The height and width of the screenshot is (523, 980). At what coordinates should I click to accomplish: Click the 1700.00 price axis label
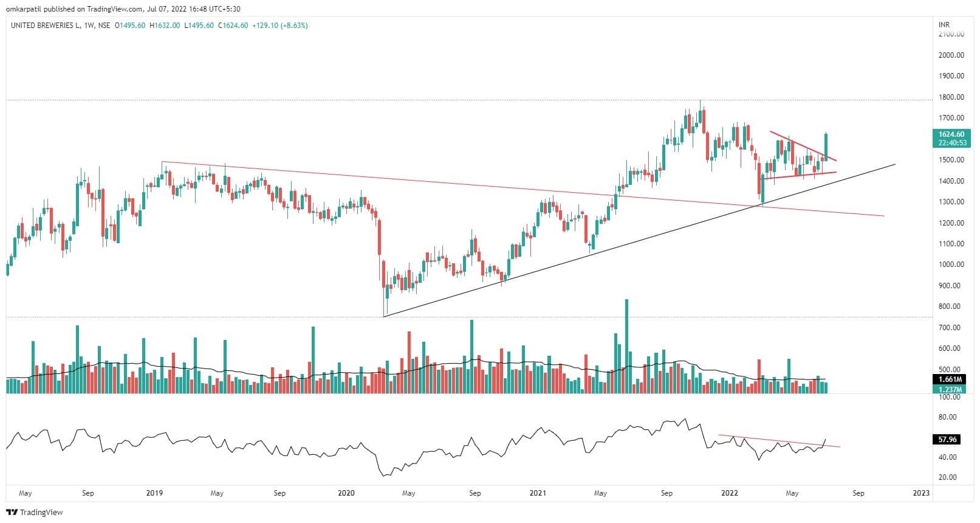coord(951,118)
